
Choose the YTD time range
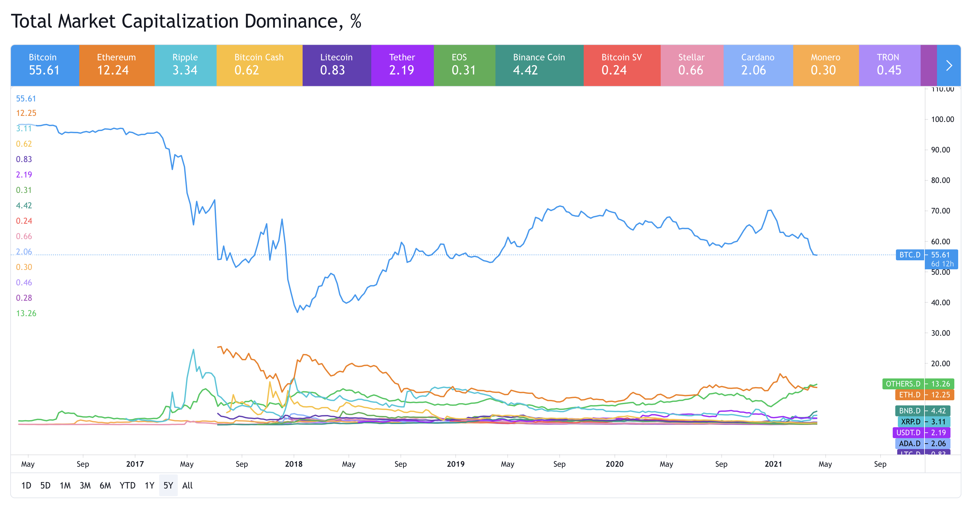(x=127, y=486)
